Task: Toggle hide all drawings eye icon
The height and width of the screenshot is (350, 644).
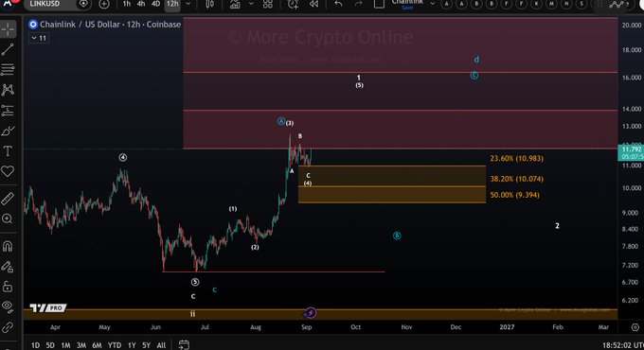Action: [x=8, y=306]
